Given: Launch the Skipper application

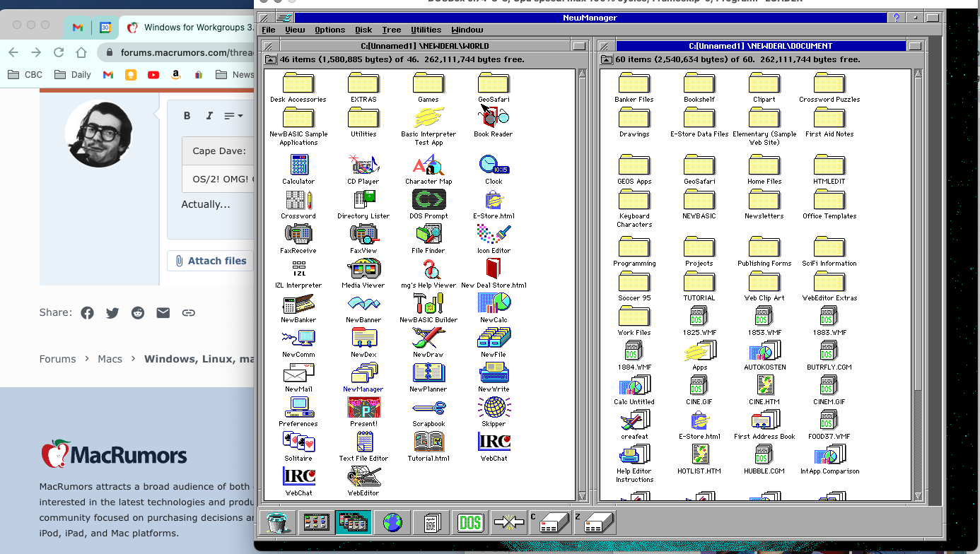Looking at the screenshot, I should point(494,413).
